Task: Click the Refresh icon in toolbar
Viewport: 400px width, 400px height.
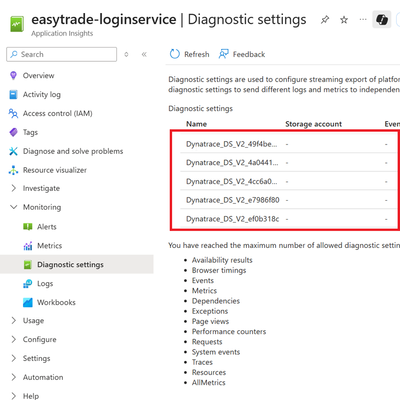Action: 175,54
